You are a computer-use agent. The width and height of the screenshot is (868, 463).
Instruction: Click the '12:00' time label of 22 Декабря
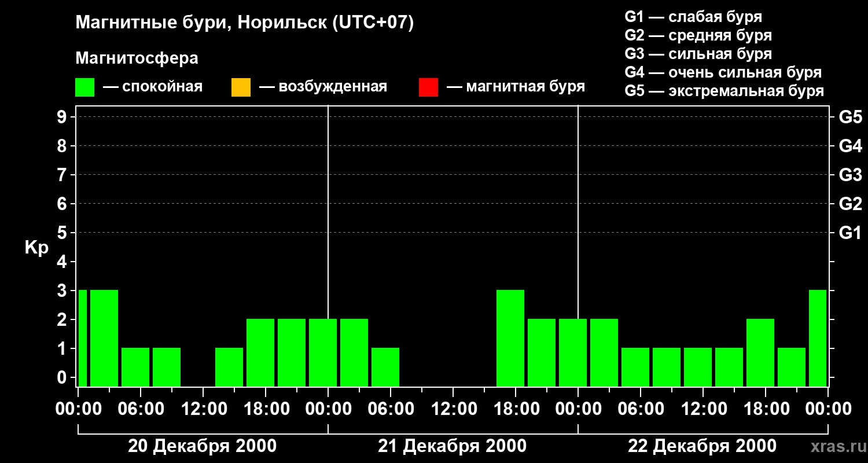click(703, 409)
